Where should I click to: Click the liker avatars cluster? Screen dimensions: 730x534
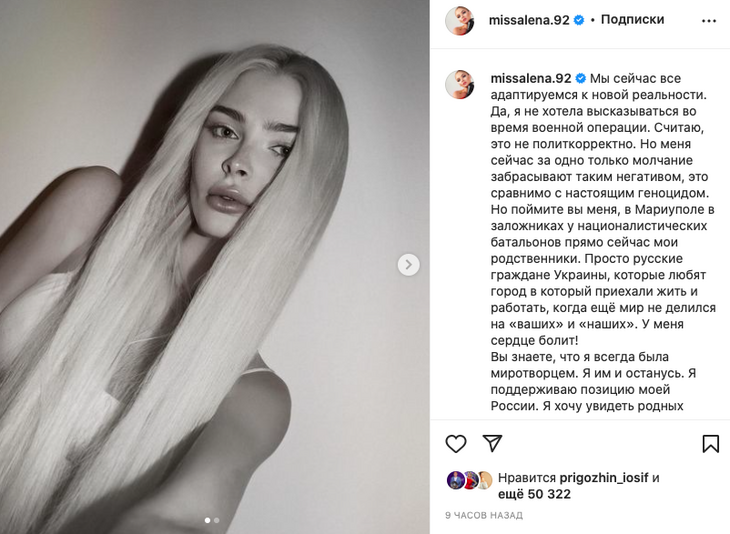470,480
